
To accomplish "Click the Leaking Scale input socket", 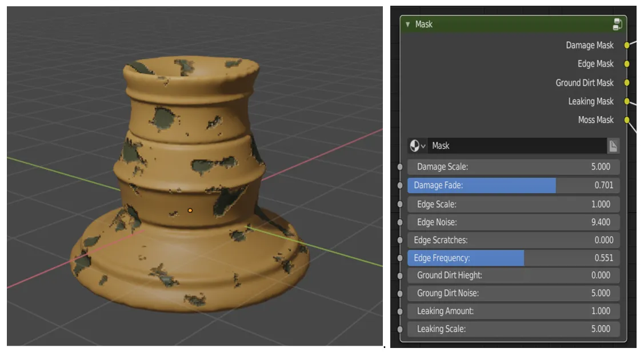I will point(400,329).
